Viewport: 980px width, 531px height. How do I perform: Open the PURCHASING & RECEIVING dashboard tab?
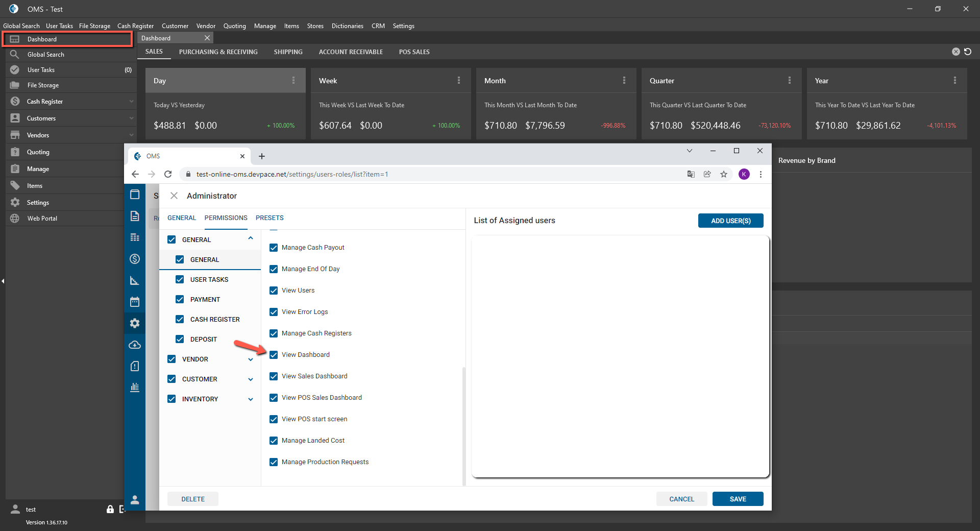(x=218, y=52)
